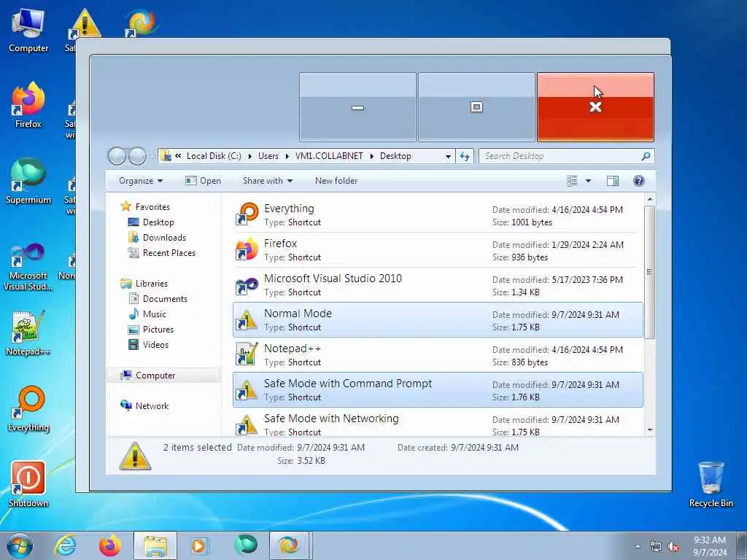The width and height of the screenshot is (747, 560).
Task: Open Supermium from the taskbar
Action: 245,545
